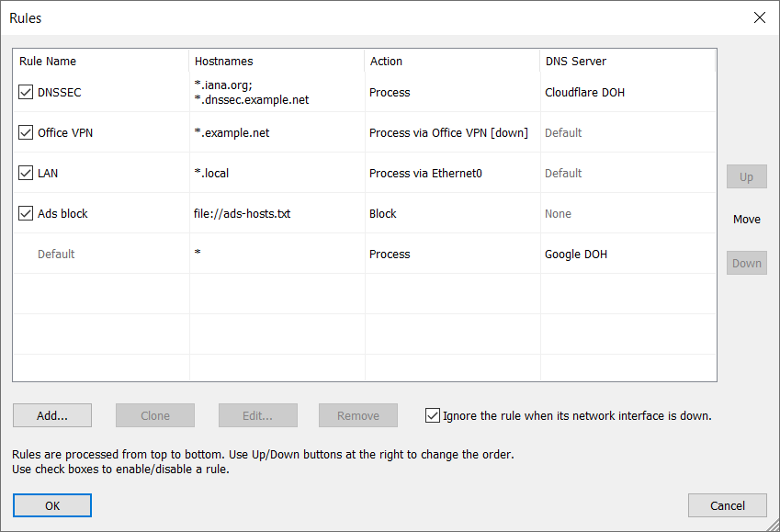Click the Action column header
This screenshot has width=780, height=532.
[x=452, y=62]
